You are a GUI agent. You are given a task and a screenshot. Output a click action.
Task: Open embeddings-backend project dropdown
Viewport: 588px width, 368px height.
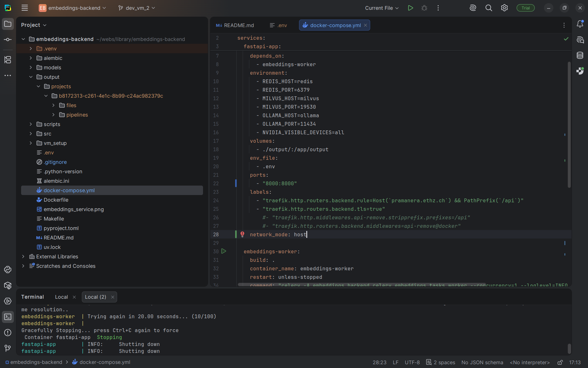(x=72, y=8)
